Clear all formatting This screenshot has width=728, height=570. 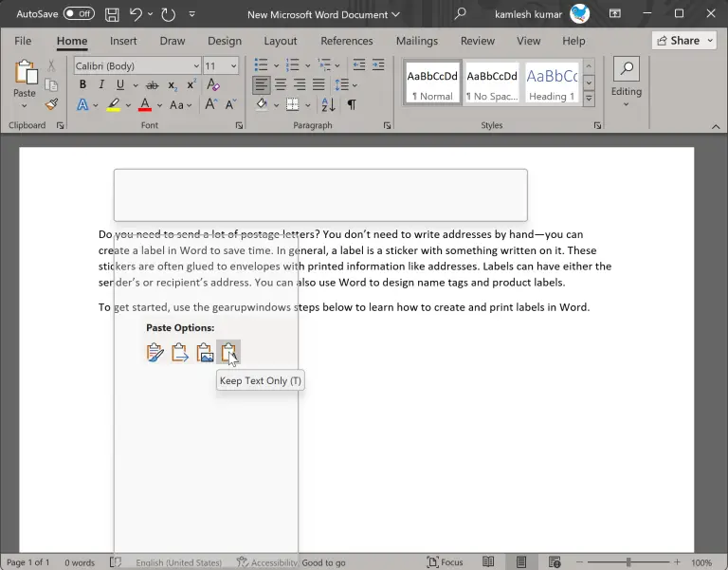tap(212, 84)
